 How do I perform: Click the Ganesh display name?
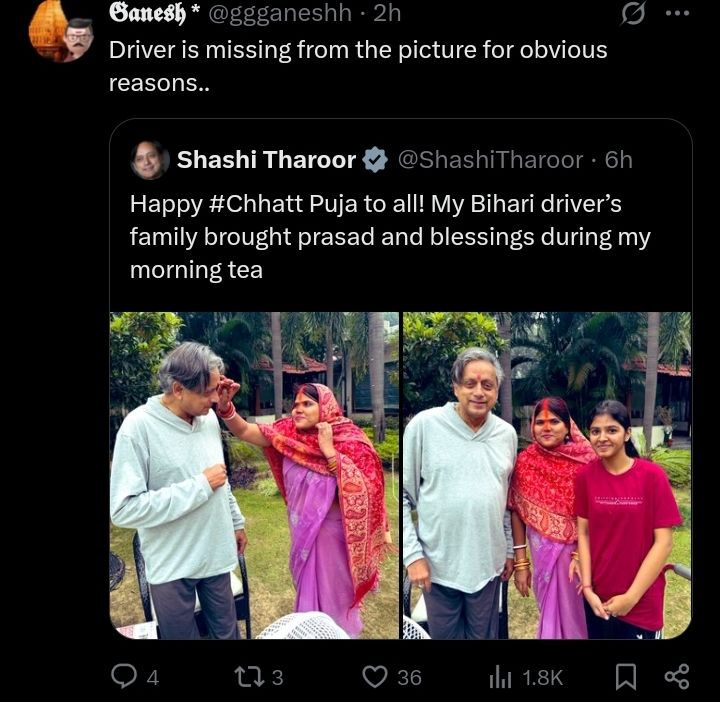(x=145, y=13)
